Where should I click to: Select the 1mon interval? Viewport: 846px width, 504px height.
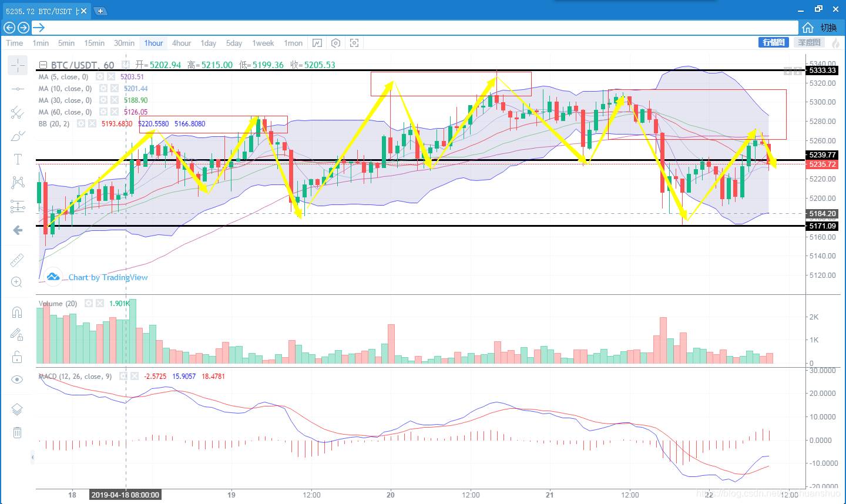[293, 43]
